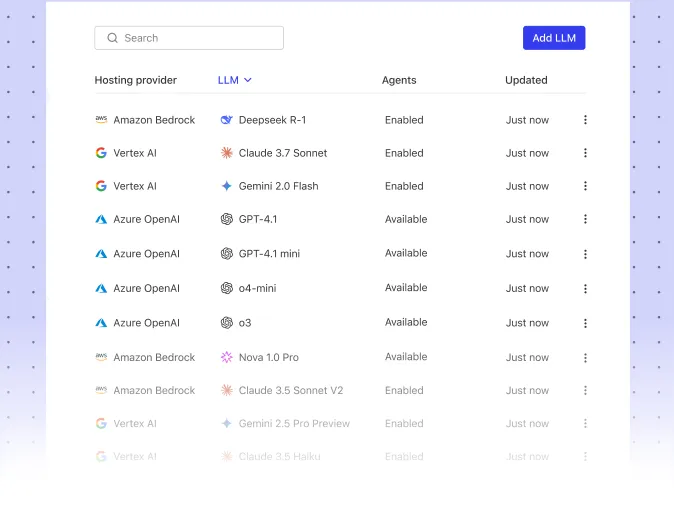Select the Deepseek R-1 model name
The width and height of the screenshot is (674, 520).
pyautogui.click(x=272, y=120)
